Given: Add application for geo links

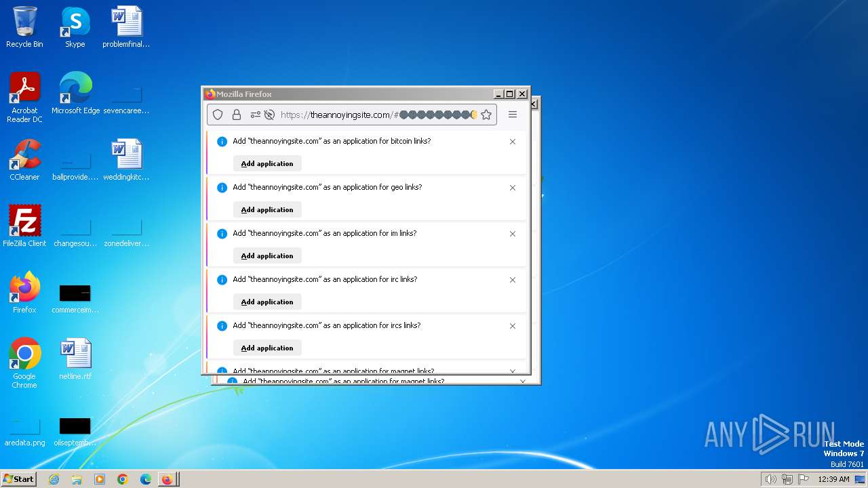Looking at the screenshot, I should tap(267, 209).
